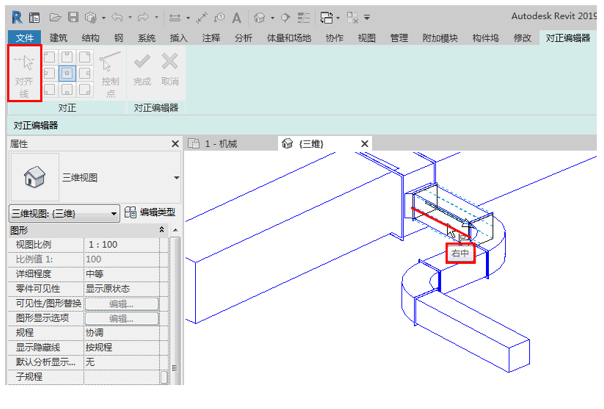
Task: Set justification to top-left in grid
Action: tap(49, 57)
